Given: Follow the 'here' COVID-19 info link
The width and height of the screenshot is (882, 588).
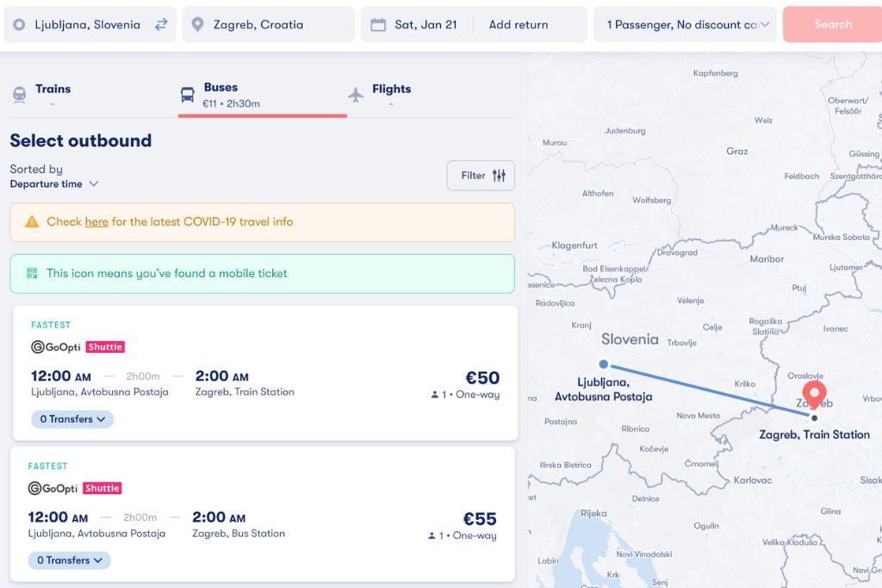Looking at the screenshot, I should click(x=96, y=222).
